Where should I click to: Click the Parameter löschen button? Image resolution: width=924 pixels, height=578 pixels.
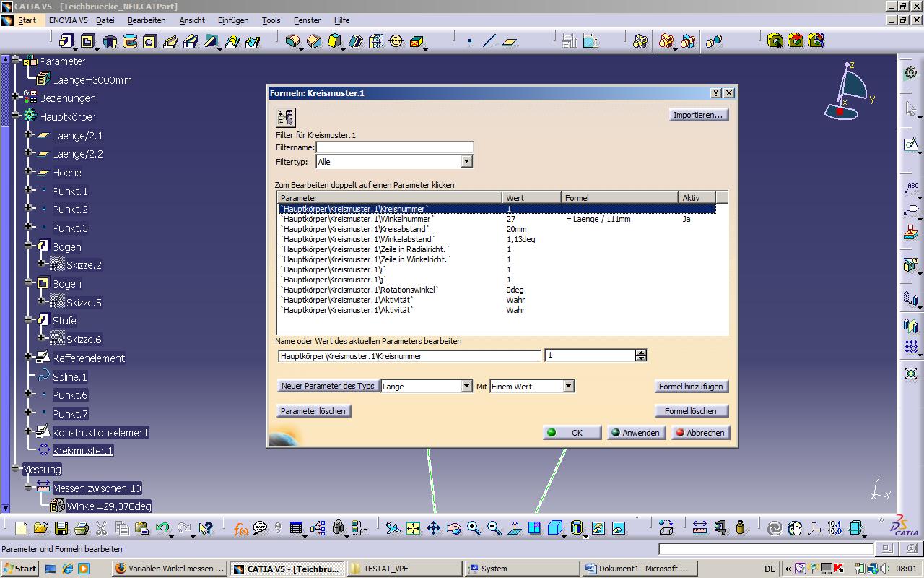coord(313,411)
